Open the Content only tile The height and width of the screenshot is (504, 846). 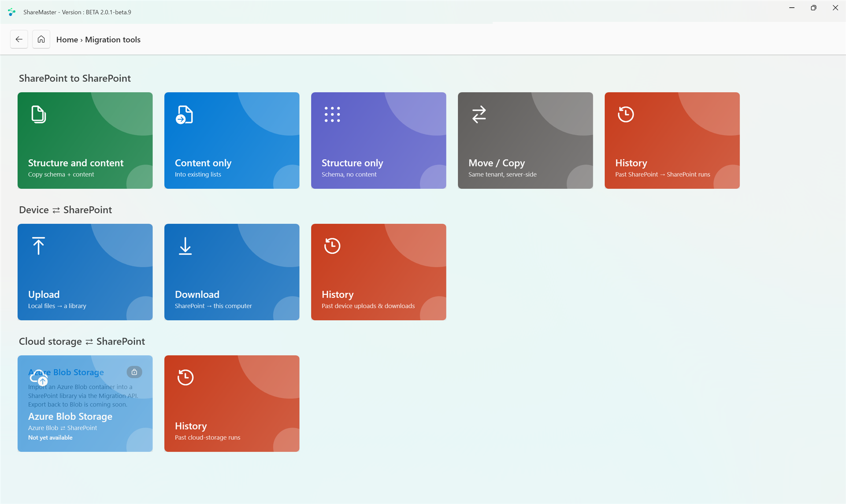(232, 141)
